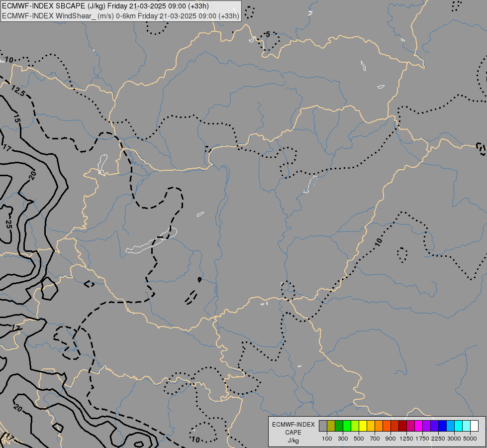
Task: Click the pure blue legend swatch
Action: pyautogui.click(x=443, y=426)
